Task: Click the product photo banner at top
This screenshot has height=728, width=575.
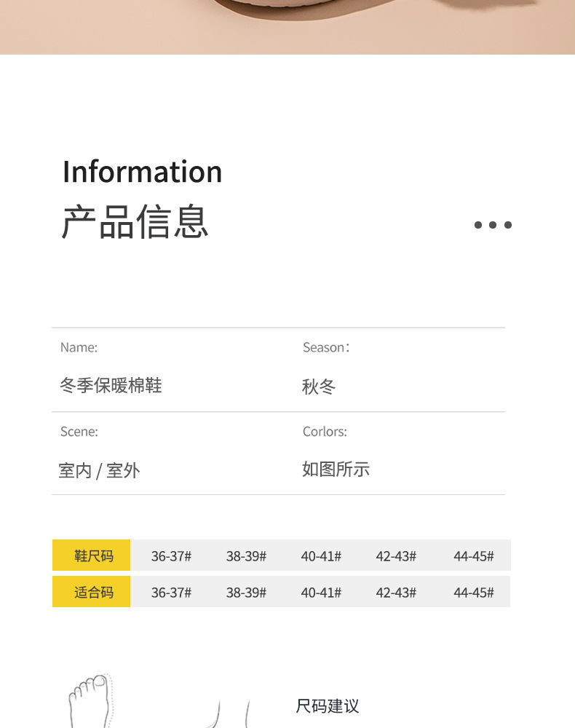Action: click(x=287, y=27)
